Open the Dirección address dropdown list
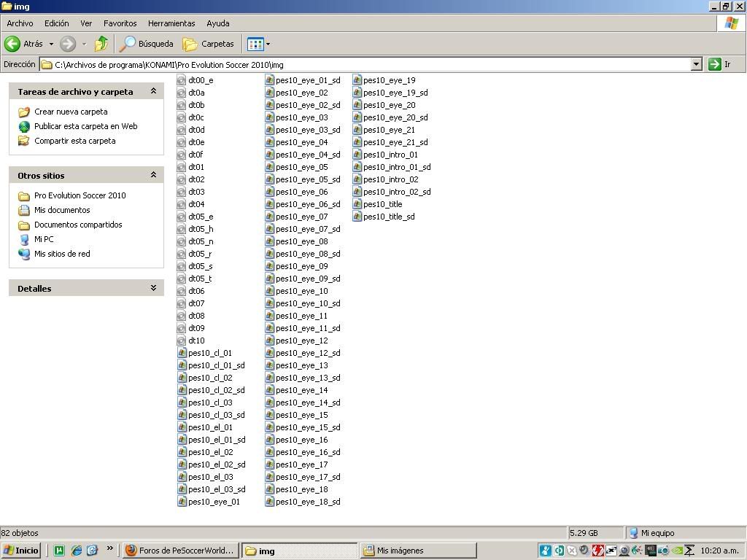 click(696, 64)
